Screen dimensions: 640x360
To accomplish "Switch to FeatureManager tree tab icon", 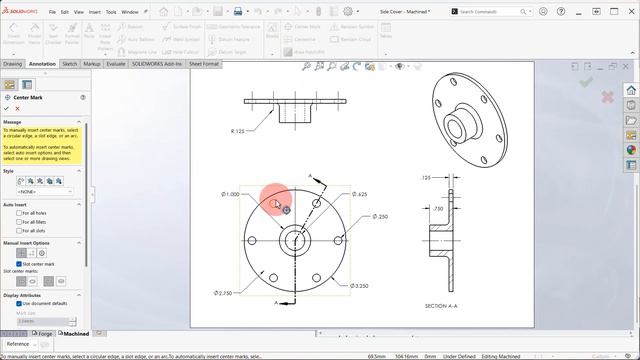I will pyautogui.click(x=9, y=84).
